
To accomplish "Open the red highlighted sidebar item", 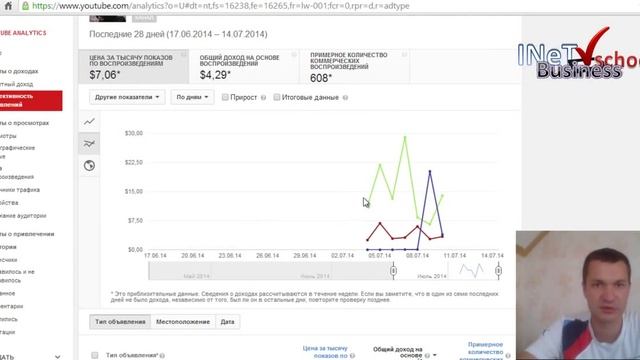I will (x=31, y=100).
